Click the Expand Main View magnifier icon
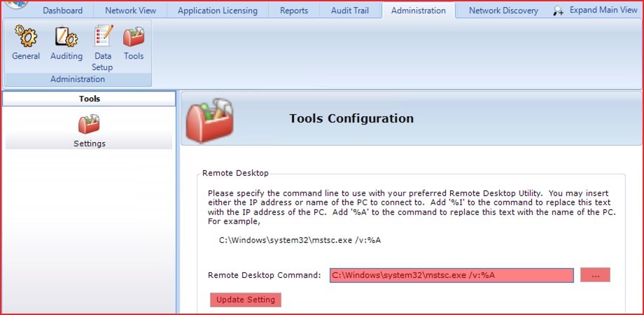The image size is (644, 315). pos(558,11)
